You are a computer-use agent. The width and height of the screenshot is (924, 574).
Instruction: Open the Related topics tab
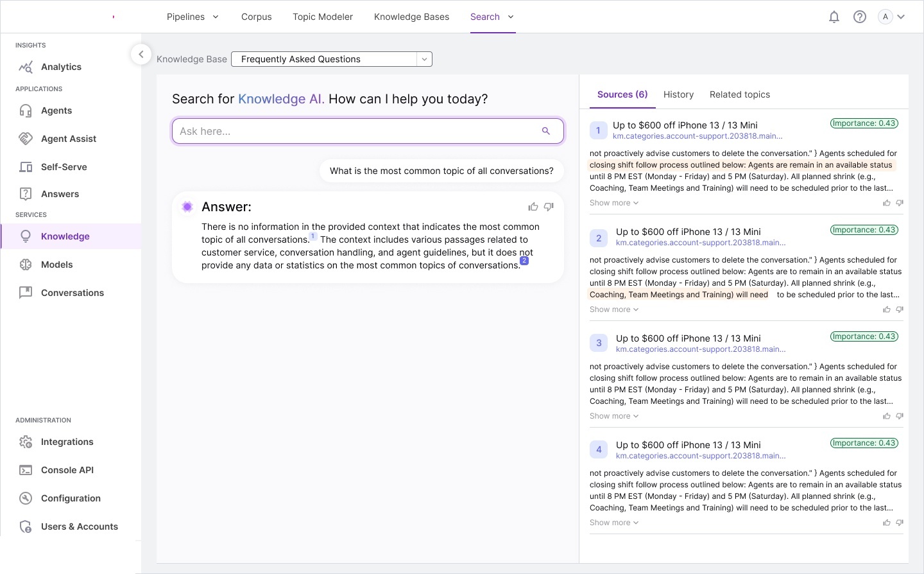(x=739, y=94)
